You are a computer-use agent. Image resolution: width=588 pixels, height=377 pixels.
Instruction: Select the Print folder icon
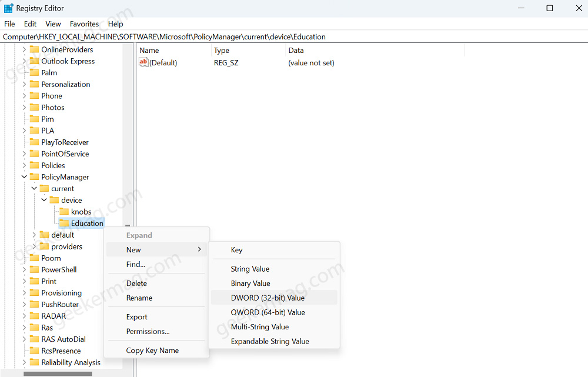(x=35, y=281)
